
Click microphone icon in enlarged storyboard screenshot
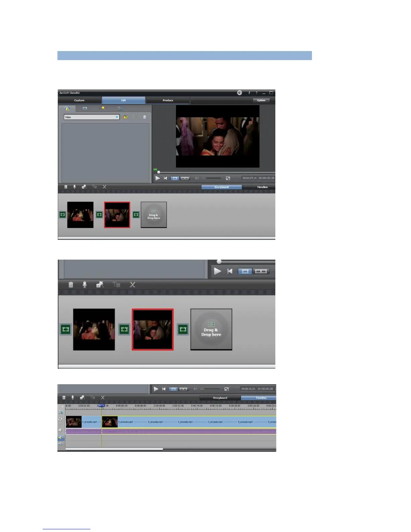85,284
